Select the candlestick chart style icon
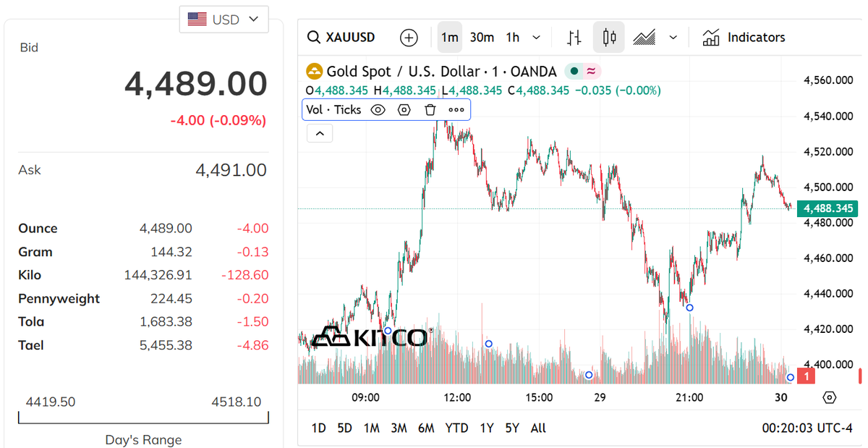868x448 pixels. point(608,38)
